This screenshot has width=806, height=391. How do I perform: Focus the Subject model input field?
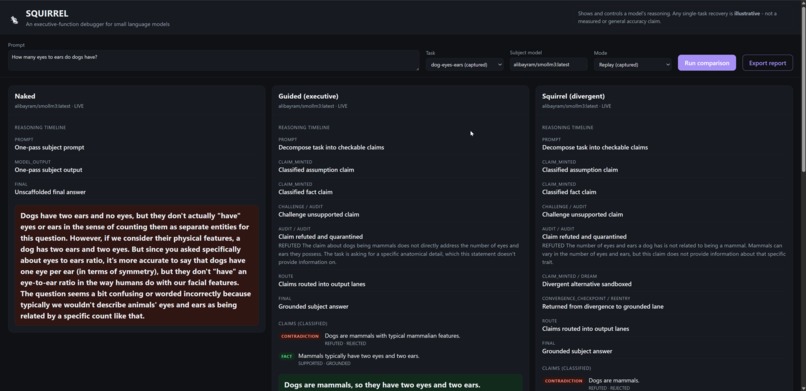coord(548,64)
